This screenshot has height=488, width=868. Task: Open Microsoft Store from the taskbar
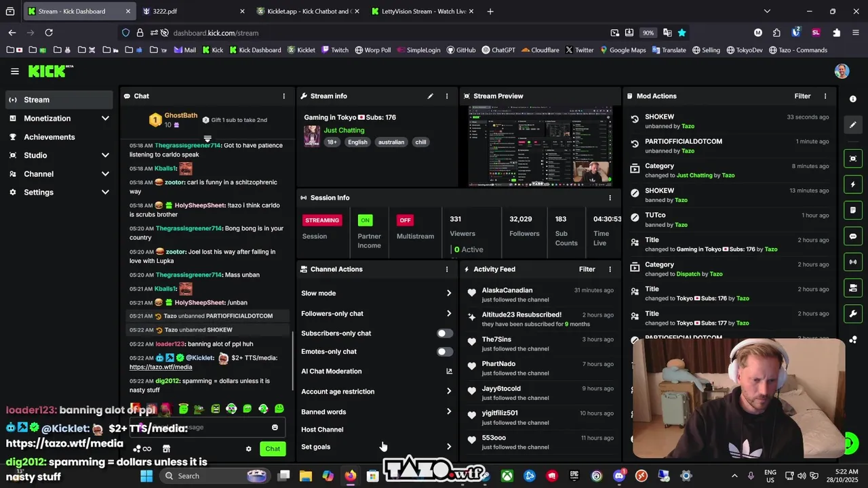[x=372, y=476]
